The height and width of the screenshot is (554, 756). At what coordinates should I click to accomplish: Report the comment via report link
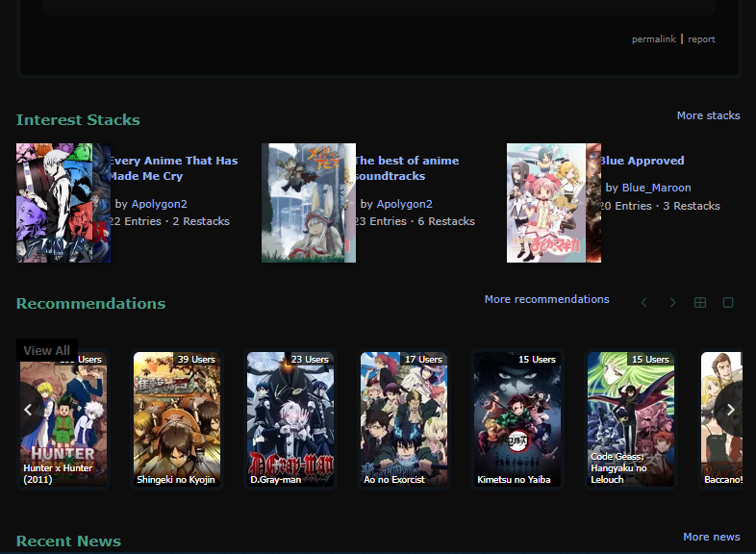tap(701, 39)
